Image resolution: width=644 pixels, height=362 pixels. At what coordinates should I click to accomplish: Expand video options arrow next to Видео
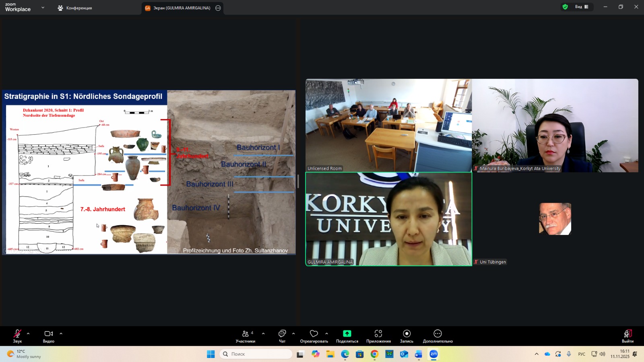coord(61,333)
